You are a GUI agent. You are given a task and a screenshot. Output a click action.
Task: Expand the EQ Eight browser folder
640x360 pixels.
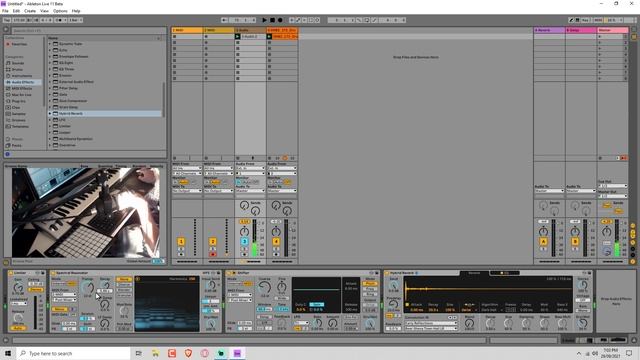click(50, 63)
